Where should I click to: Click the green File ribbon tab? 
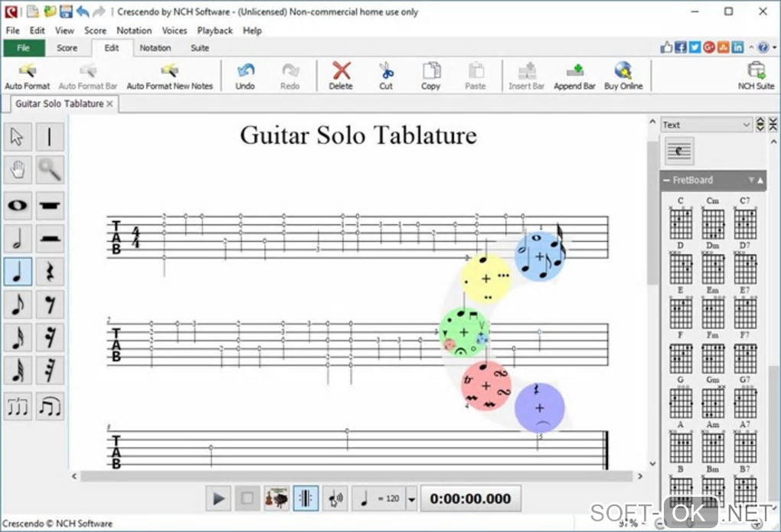(x=24, y=47)
